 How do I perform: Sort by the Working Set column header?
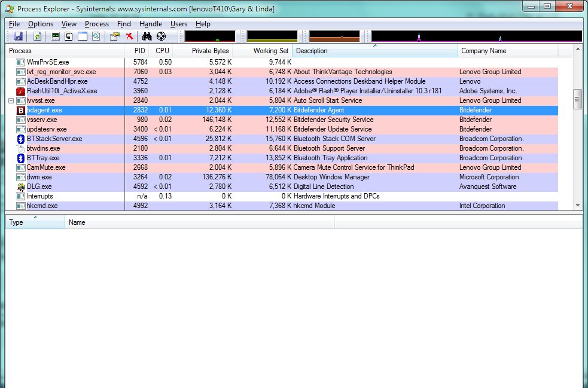click(263, 51)
